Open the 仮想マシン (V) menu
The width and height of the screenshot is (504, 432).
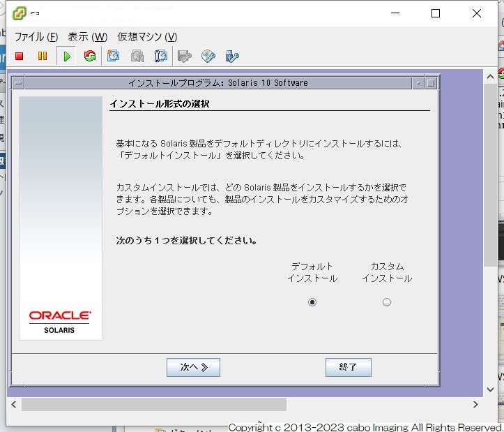(x=147, y=37)
